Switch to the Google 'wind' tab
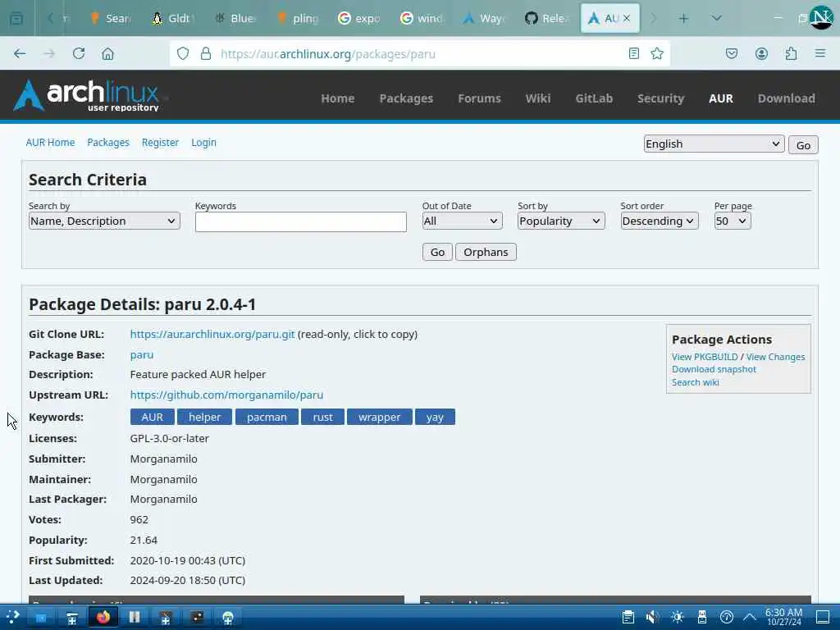The height and width of the screenshot is (630, 840). pyautogui.click(x=422, y=18)
